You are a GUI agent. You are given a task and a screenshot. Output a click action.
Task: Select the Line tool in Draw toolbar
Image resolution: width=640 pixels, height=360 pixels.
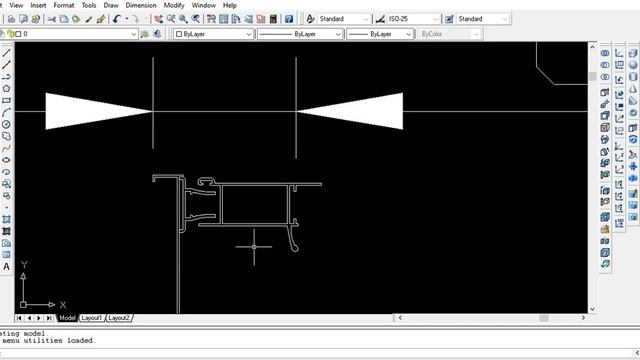[6, 53]
